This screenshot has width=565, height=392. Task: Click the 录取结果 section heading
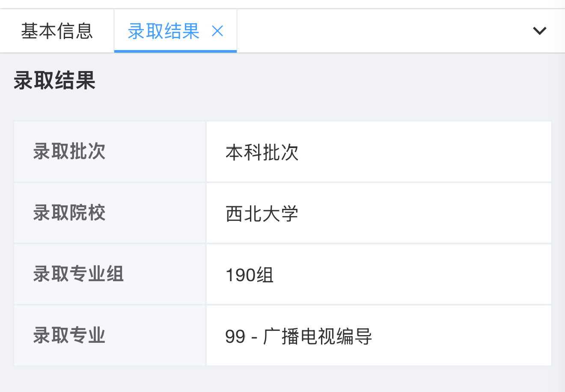[54, 80]
